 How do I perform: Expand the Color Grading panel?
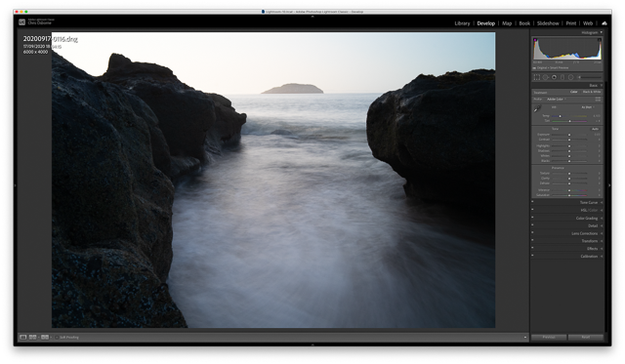(x=602, y=219)
